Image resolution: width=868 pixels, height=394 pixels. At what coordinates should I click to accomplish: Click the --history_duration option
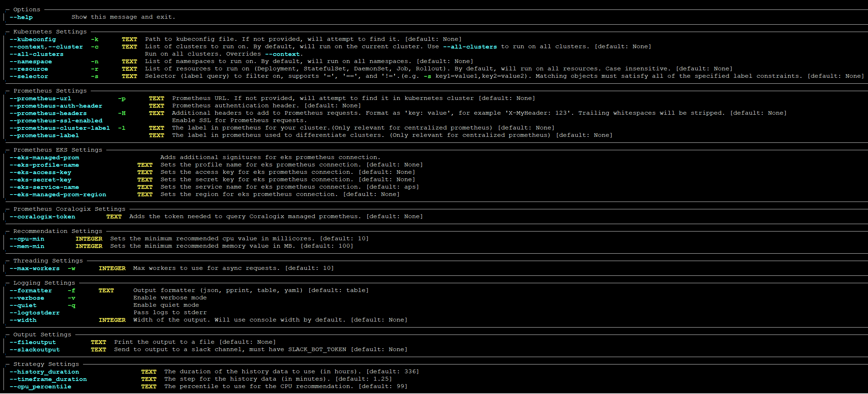pyautogui.click(x=44, y=372)
